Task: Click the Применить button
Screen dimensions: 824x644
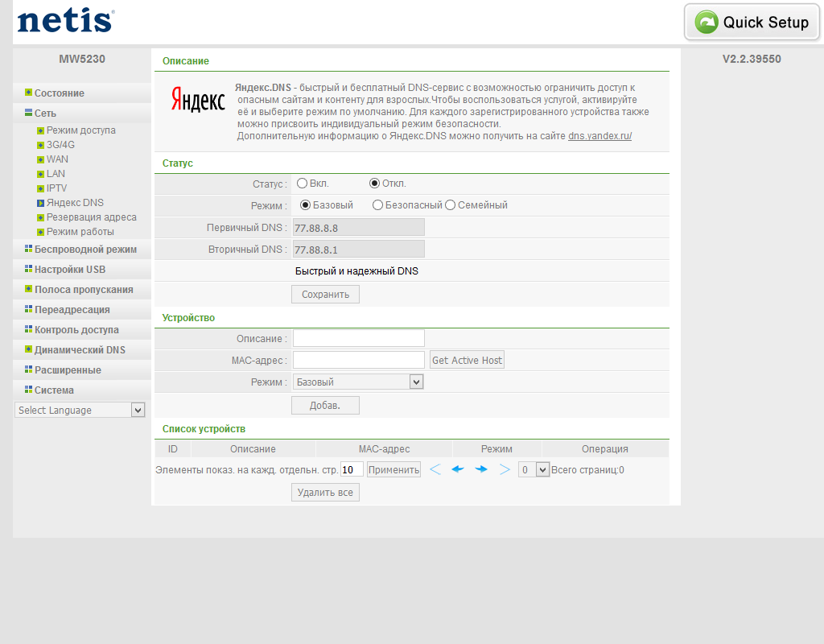Action: point(393,469)
